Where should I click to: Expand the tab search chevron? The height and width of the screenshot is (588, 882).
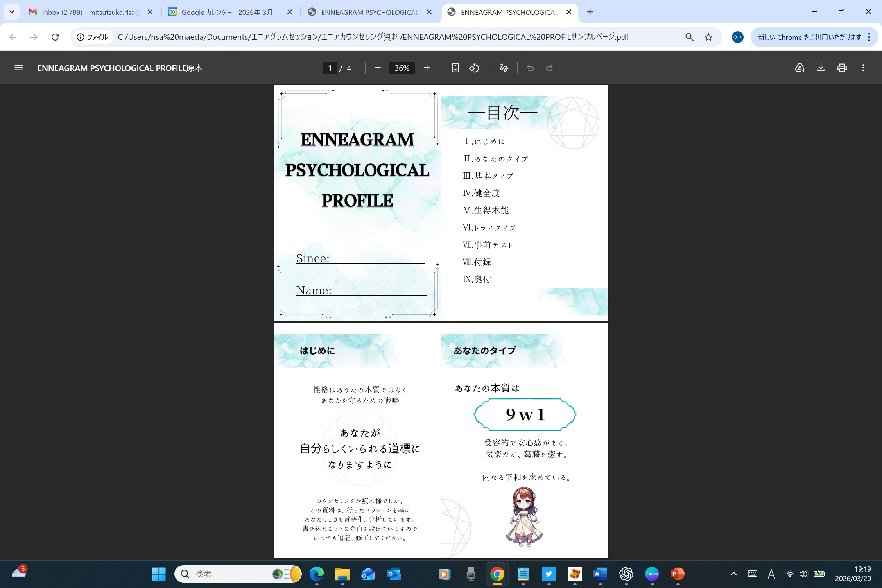click(12, 12)
